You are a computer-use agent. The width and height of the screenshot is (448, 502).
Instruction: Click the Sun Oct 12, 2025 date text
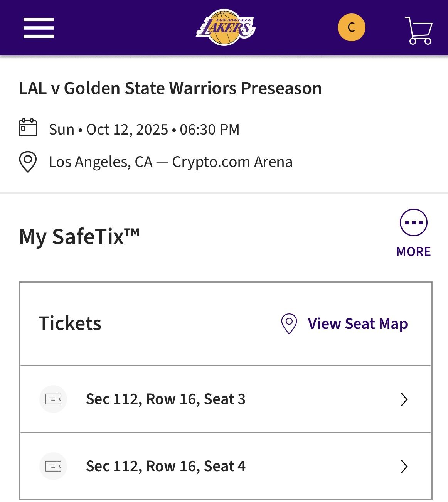[x=144, y=130]
